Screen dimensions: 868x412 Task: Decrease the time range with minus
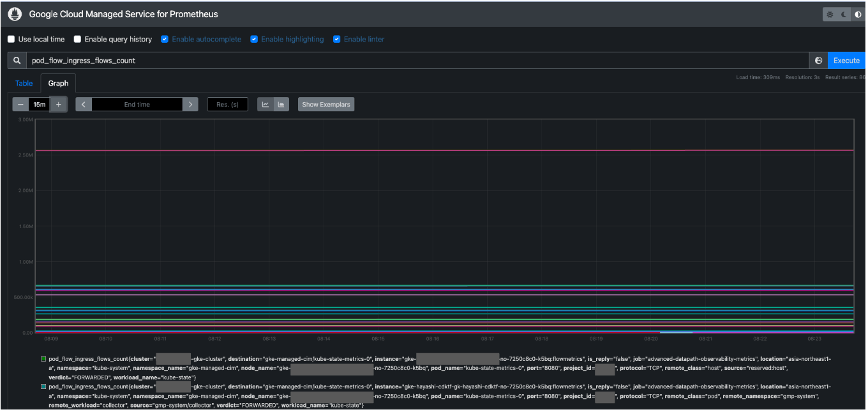(21, 104)
